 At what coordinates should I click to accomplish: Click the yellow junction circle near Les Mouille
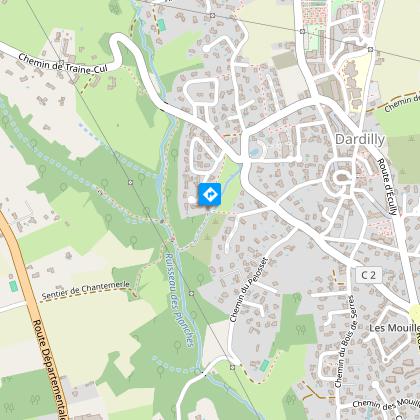(x=415, y=314)
